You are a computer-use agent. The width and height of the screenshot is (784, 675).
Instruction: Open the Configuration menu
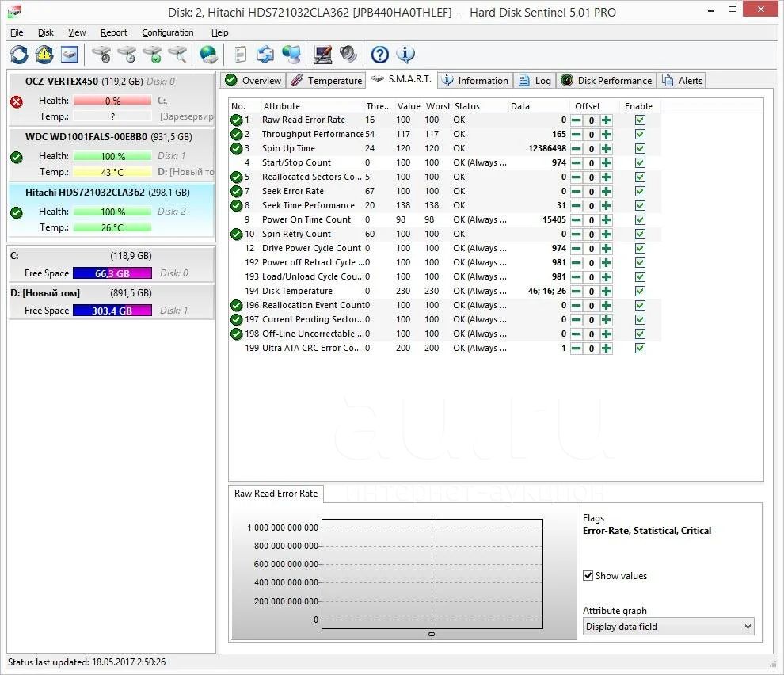click(168, 32)
